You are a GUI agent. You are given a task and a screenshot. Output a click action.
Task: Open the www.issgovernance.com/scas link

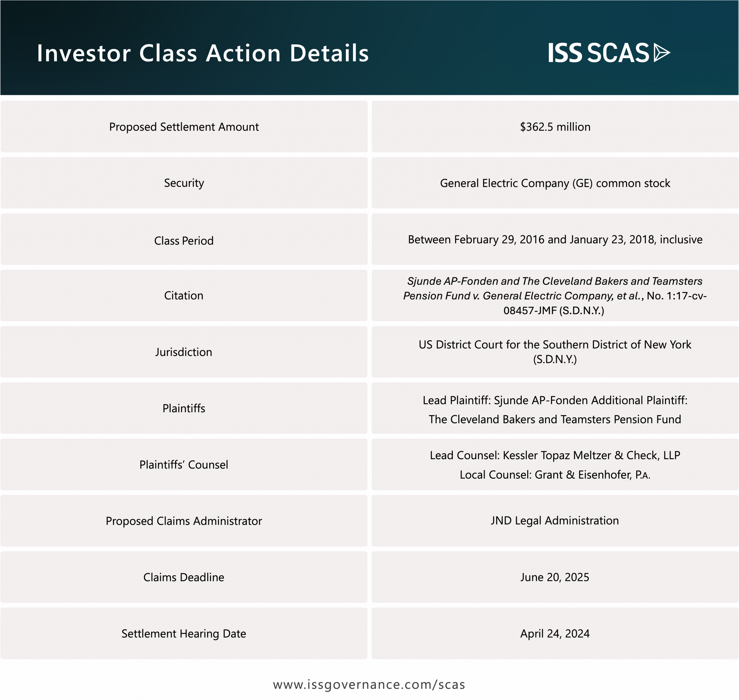click(x=369, y=685)
